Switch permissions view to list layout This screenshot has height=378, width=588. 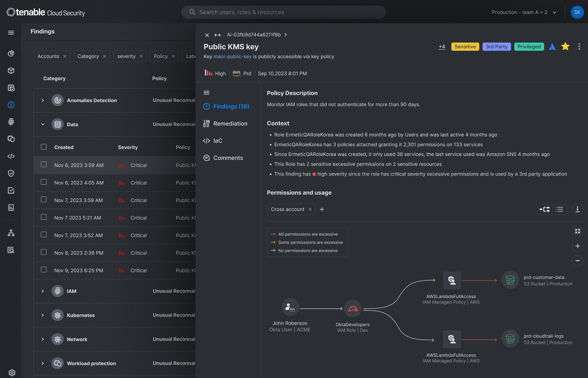[559, 209]
